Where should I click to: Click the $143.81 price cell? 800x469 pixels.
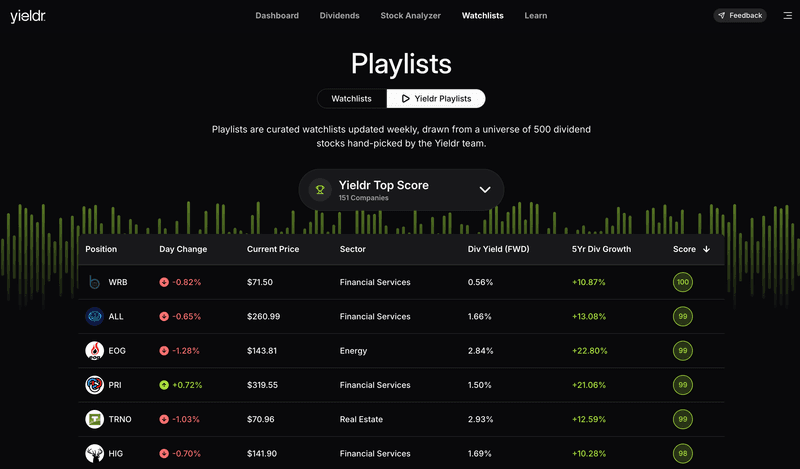point(262,351)
